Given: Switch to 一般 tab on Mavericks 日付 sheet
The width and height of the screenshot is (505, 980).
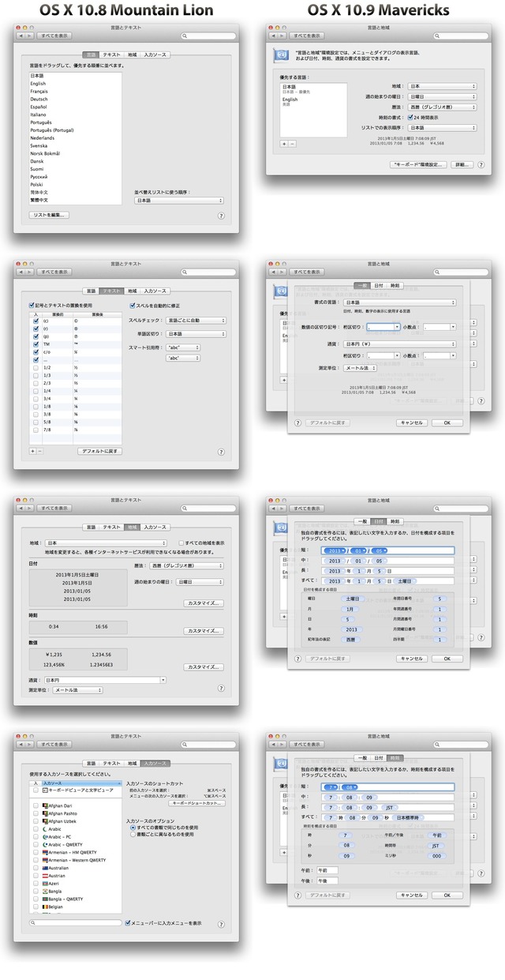Looking at the screenshot, I should [x=361, y=521].
